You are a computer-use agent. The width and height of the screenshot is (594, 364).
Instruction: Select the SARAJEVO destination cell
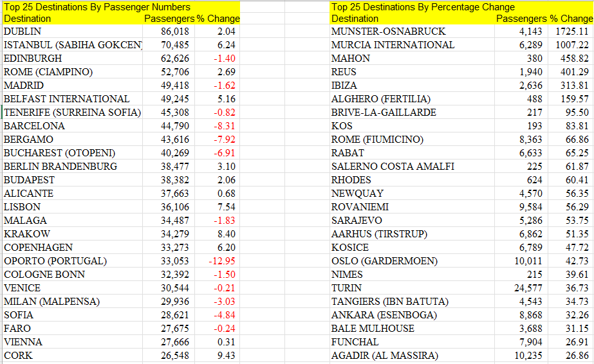point(412,220)
